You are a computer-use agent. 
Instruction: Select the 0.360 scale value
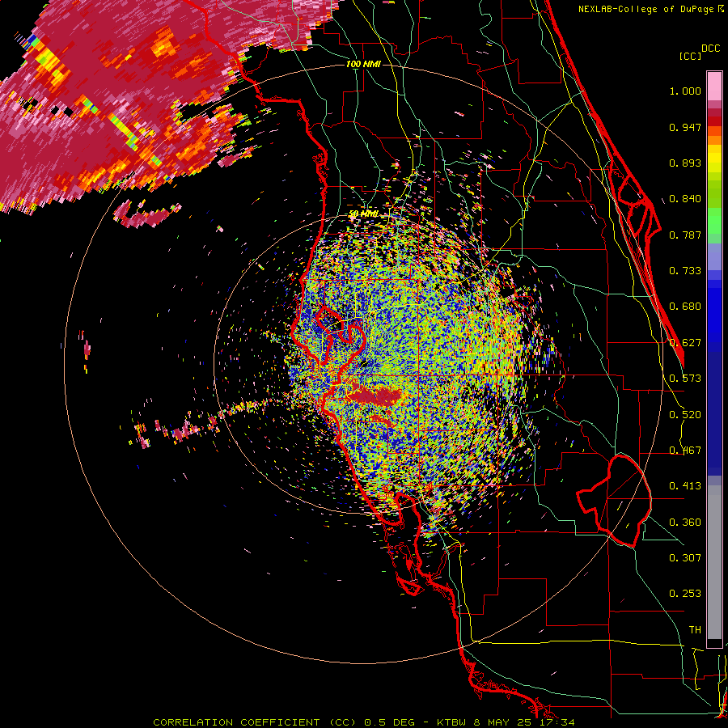click(x=685, y=523)
